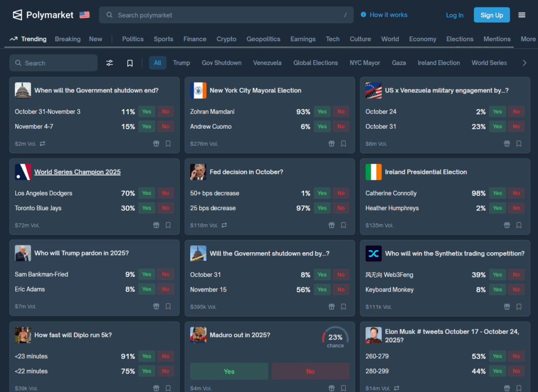Switch to the Crypto category tab
538x392 pixels.
[226, 39]
